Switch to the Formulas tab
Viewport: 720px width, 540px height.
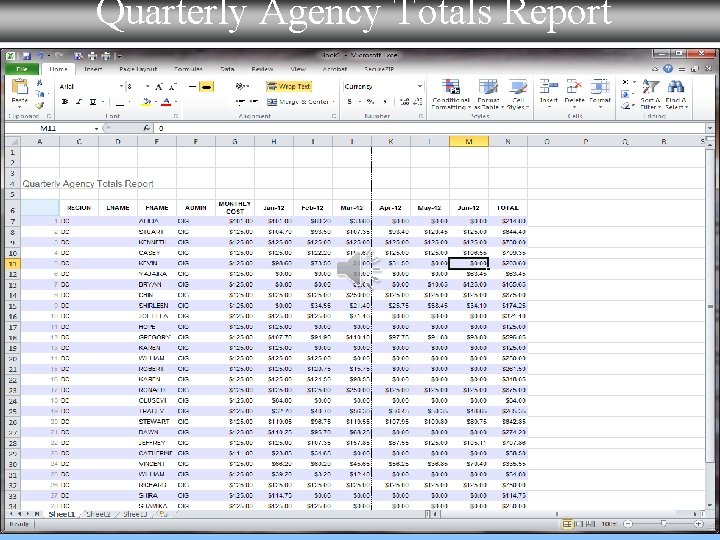tap(188, 69)
